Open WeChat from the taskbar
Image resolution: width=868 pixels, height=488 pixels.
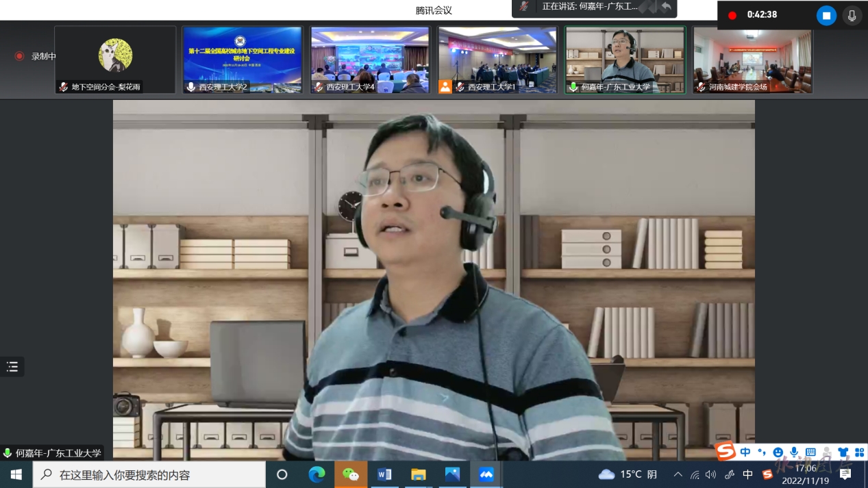click(350, 474)
